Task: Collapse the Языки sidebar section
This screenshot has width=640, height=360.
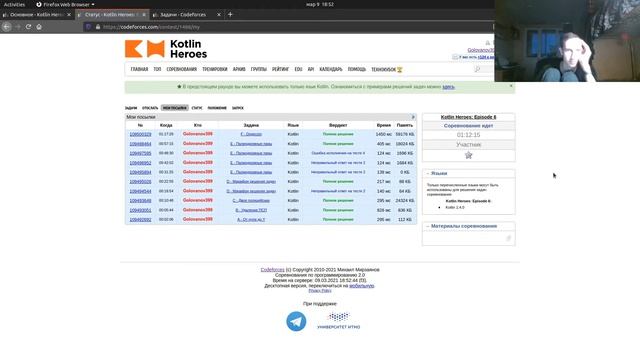Action: point(428,173)
